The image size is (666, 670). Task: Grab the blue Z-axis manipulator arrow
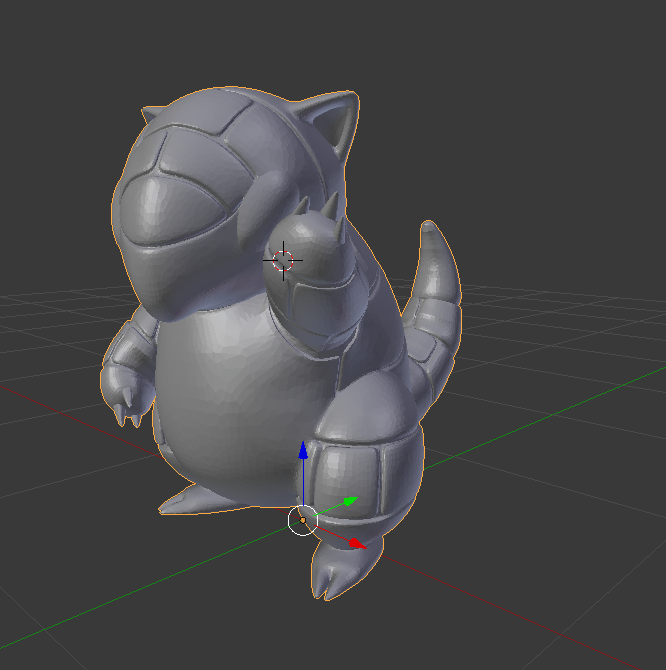tap(303, 451)
